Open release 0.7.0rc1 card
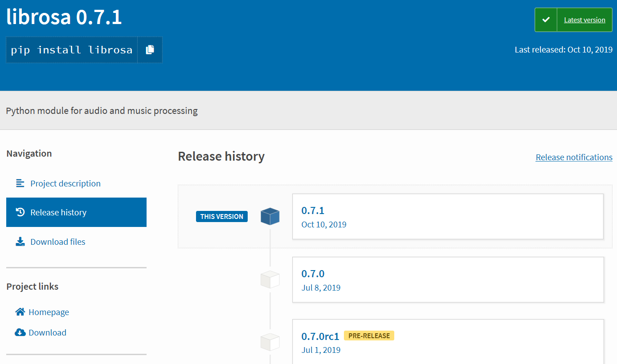The width and height of the screenshot is (617, 364). click(448, 341)
